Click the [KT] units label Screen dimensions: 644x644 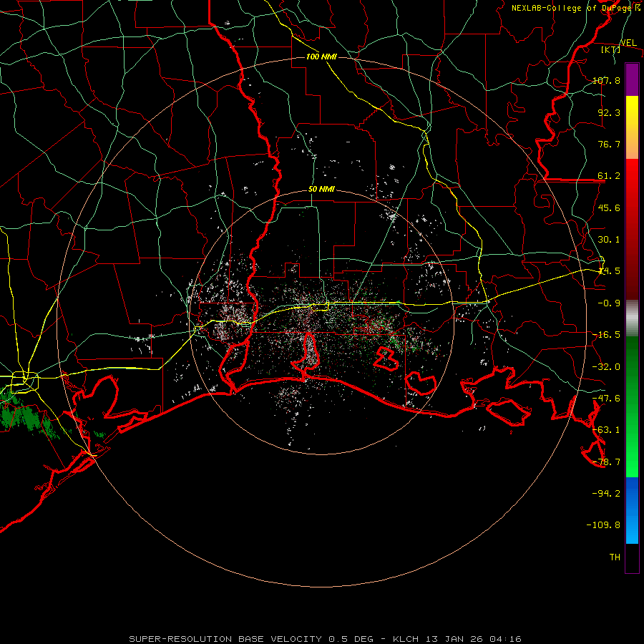click(x=610, y=49)
